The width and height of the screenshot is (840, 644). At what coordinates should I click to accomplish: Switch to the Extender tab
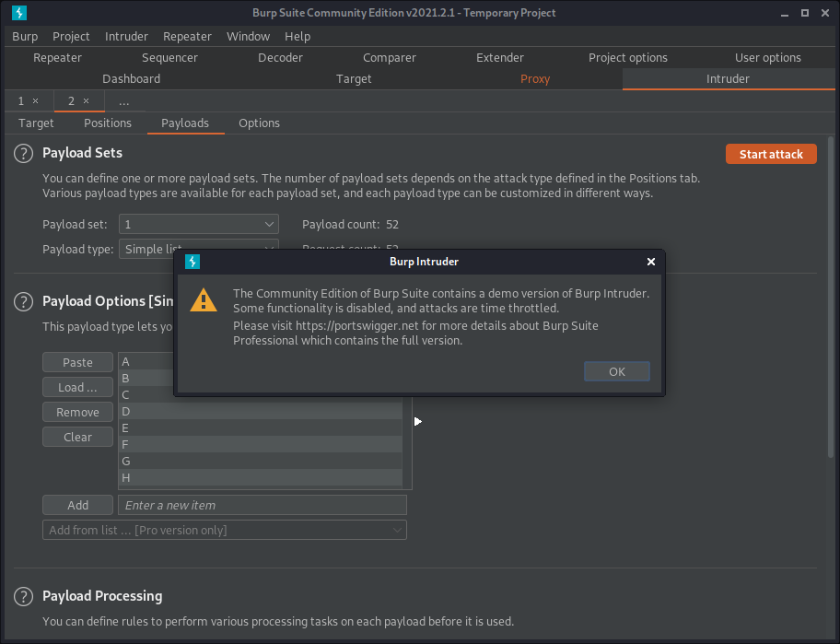500,57
